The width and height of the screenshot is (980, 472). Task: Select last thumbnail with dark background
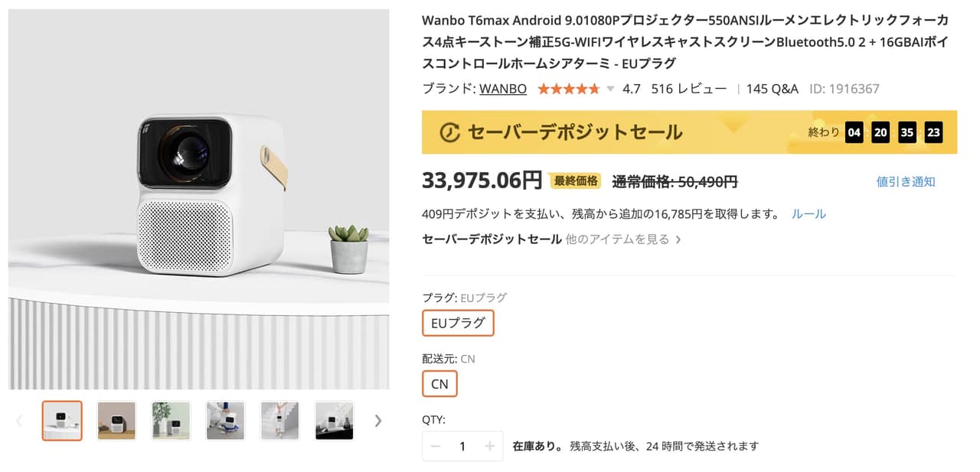[x=335, y=421]
